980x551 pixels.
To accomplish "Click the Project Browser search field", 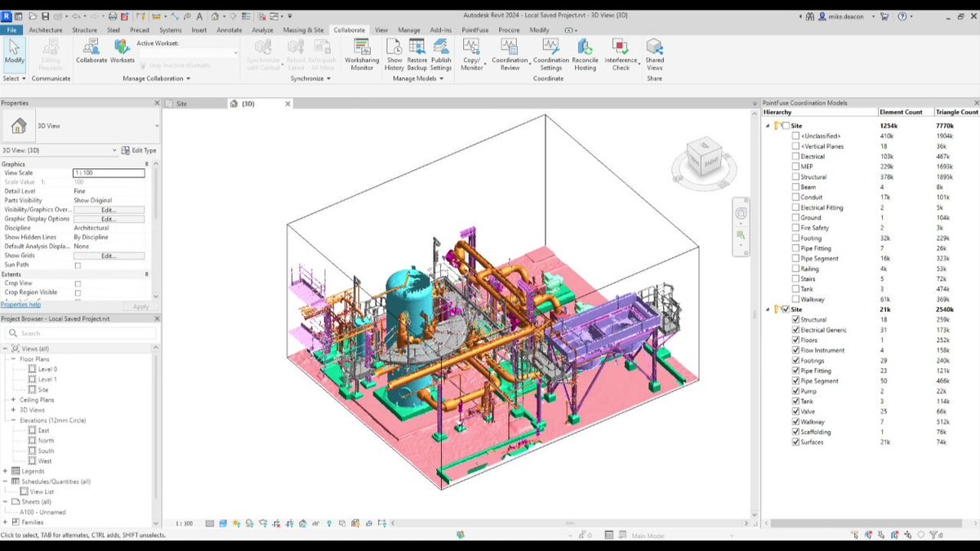I will click(80, 333).
